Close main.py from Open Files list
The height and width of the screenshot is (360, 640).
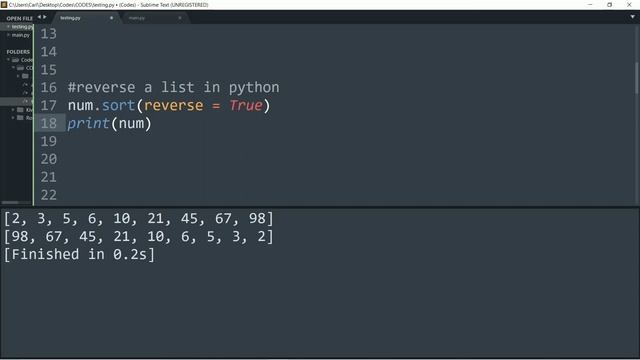(8, 35)
